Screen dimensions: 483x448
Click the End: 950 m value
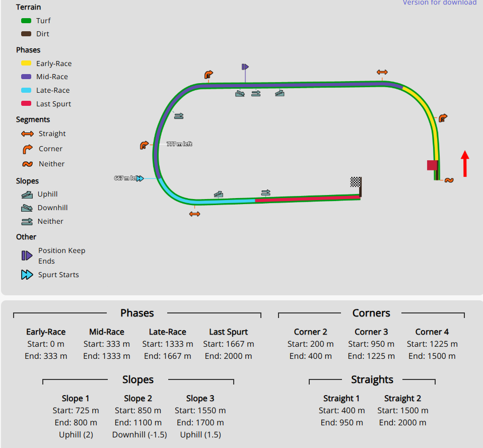point(341,422)
